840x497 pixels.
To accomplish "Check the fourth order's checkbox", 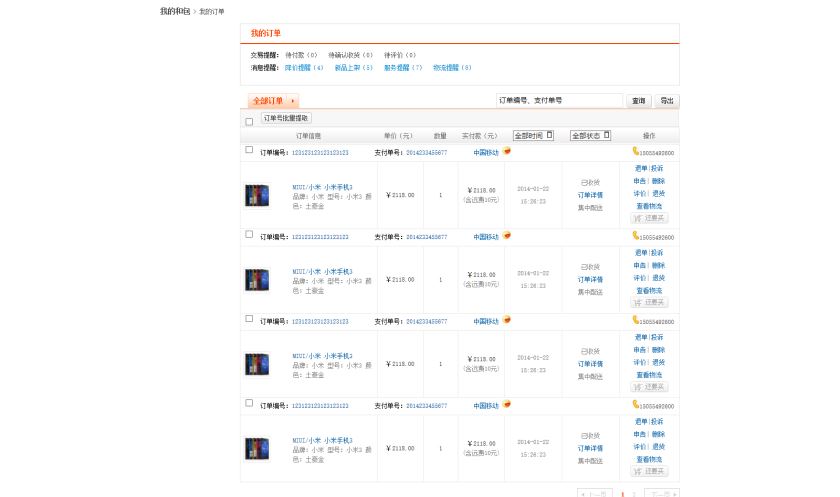I will tap(249, 403).
